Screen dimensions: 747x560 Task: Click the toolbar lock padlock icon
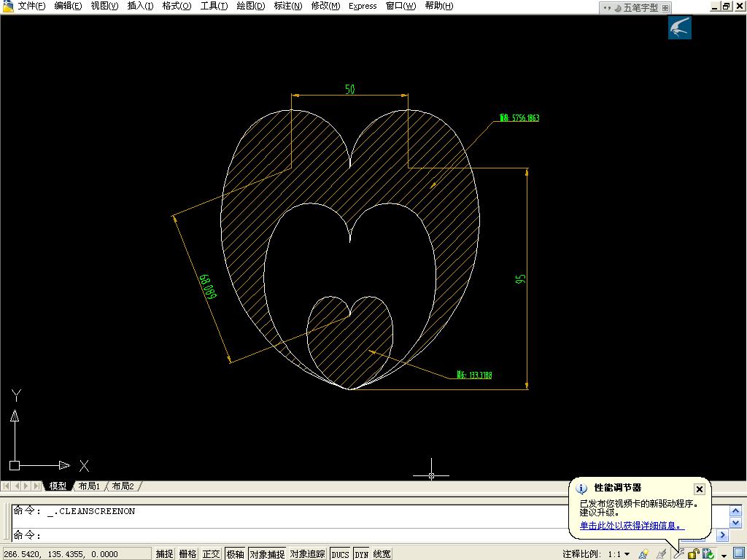click(694, 554)
